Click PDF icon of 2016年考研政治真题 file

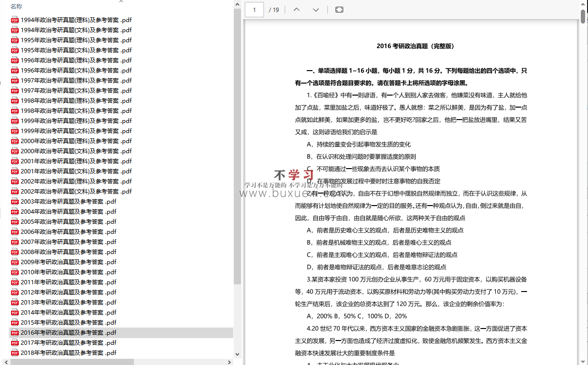[x=14, y=333]
